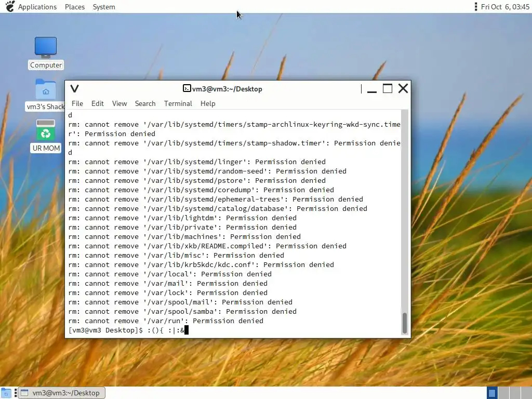Click the show desktop folder icon in bottom panel
The height and width of the screenshot is (399, 532).
click(6, 393)
